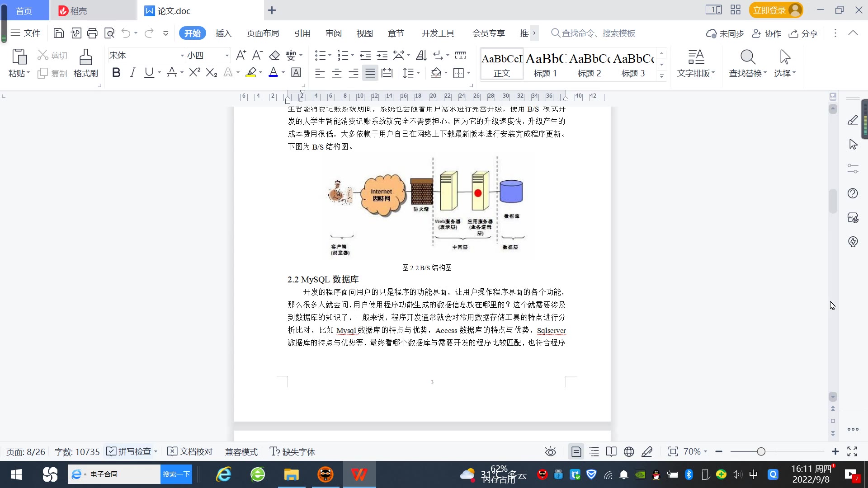The image size is (868, 488).
Task: Open the font name 宋体 dropdown
Action: 182,56
